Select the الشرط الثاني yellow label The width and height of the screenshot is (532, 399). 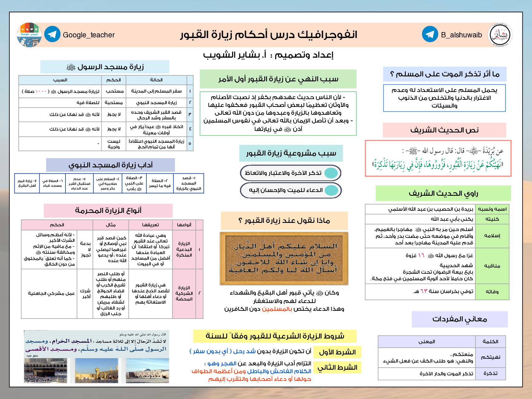click(337, 368)
